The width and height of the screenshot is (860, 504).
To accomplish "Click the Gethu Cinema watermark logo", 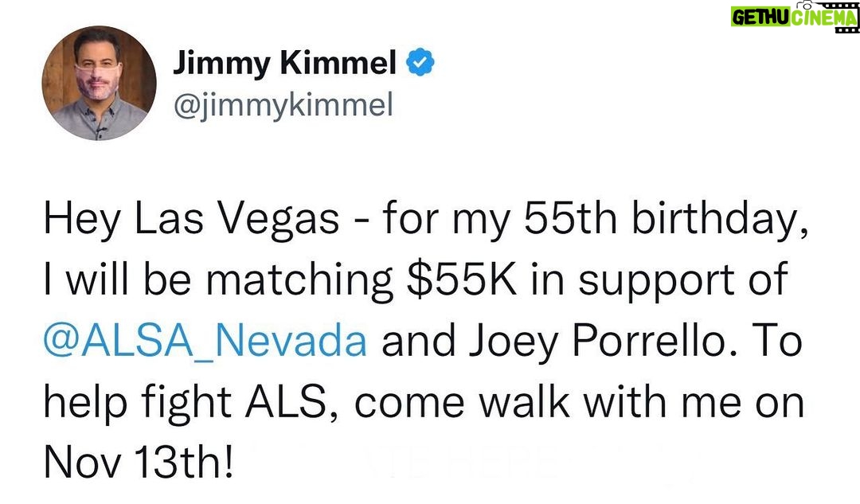I will click(x=794, y=17).
